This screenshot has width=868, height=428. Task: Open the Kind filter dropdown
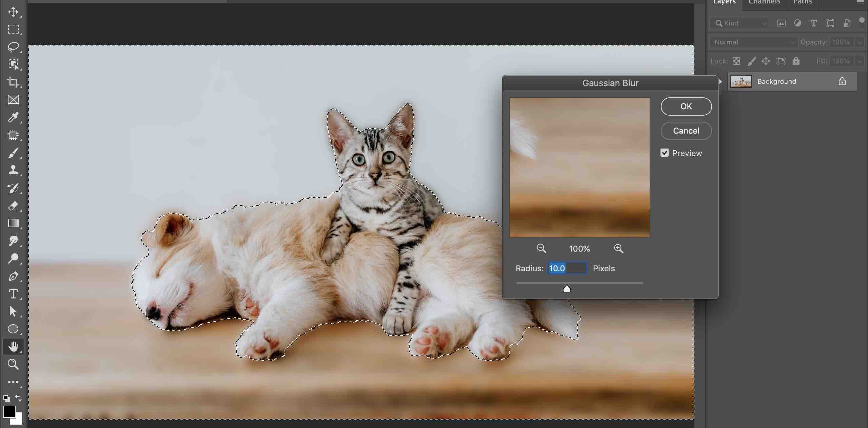739,23
